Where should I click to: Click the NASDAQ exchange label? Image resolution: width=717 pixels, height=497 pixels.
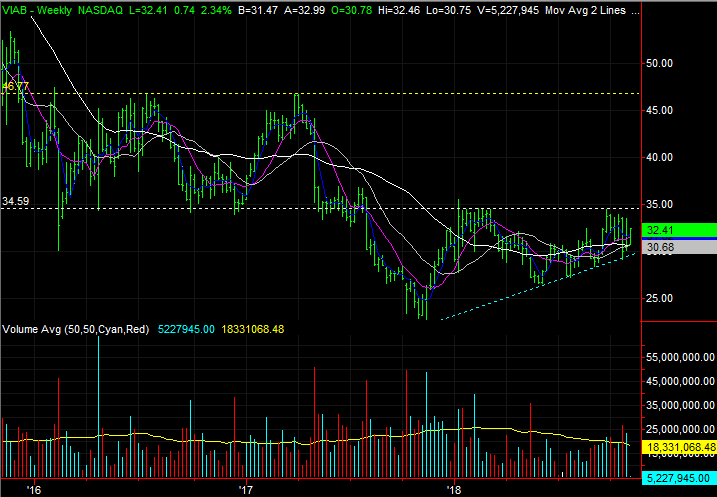tap(100, 10)
